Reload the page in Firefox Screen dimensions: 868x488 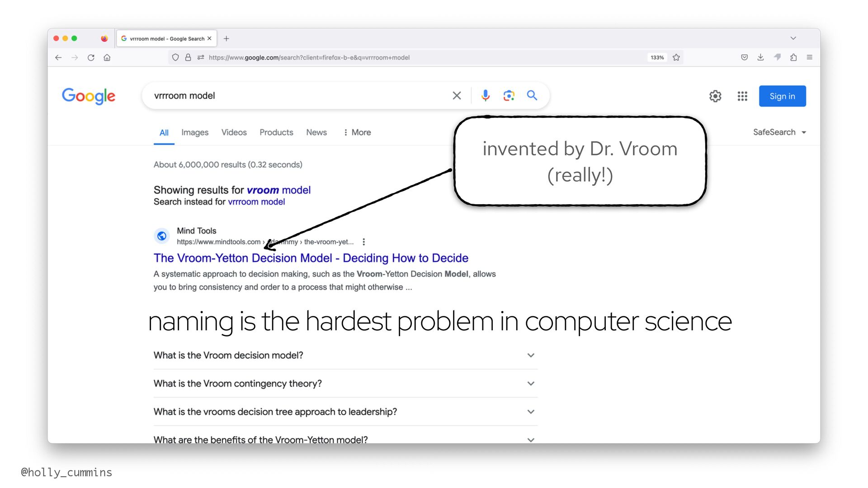91,57
